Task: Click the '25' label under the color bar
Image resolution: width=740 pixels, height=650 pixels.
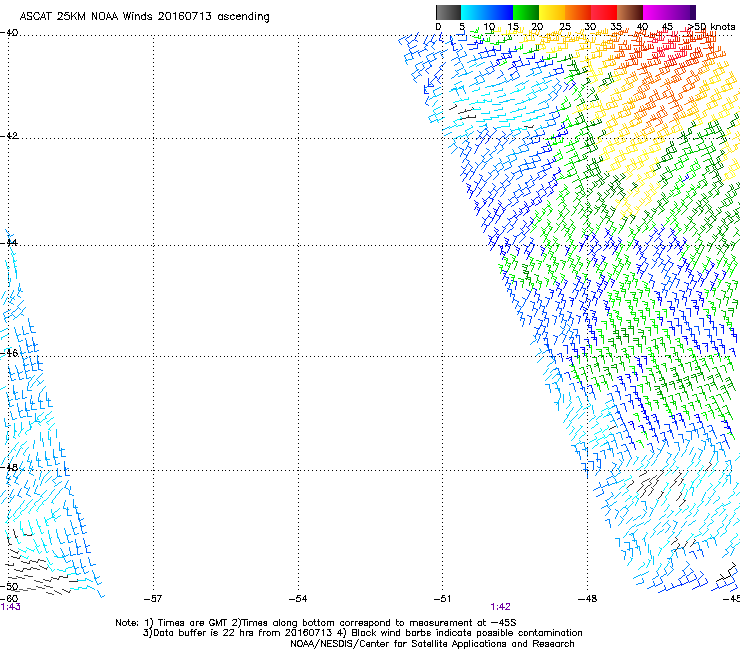Action: coord(564,27)
